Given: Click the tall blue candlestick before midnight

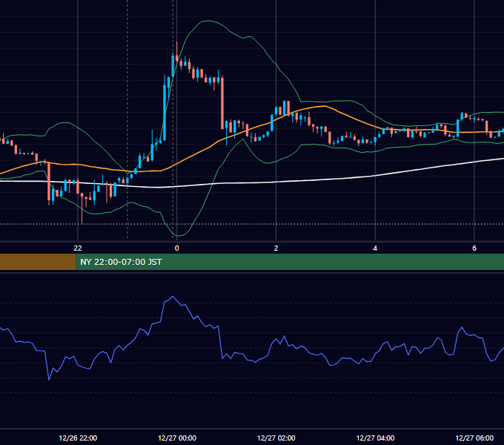Looking at the screenshot, I should [x=165, y=113].
